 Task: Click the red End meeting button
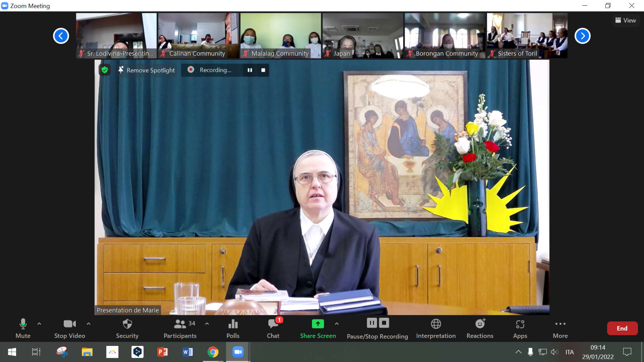coord(622,328)
